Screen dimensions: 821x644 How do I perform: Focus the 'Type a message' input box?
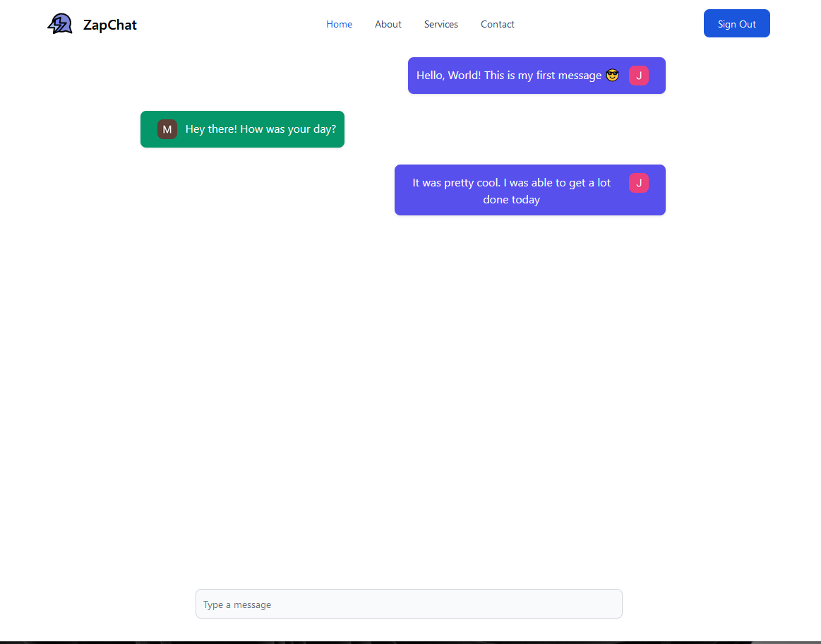click(x=409, y=604)
